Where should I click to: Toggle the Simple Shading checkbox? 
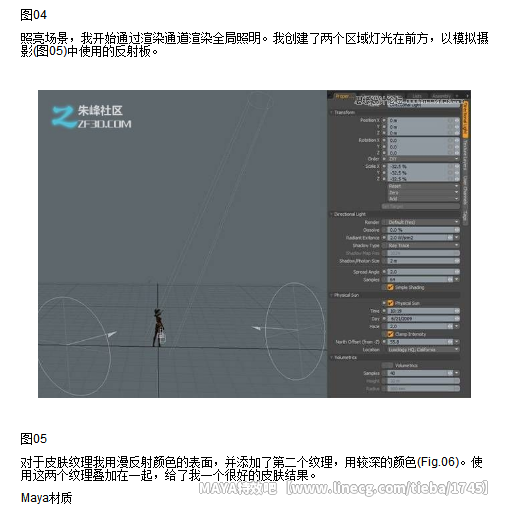tap(390, 287)
